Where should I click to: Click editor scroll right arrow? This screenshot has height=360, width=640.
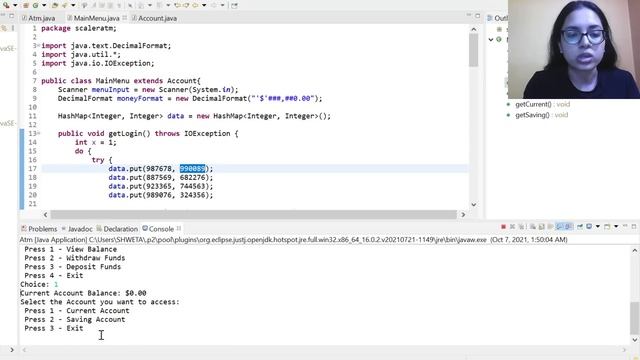463,214
